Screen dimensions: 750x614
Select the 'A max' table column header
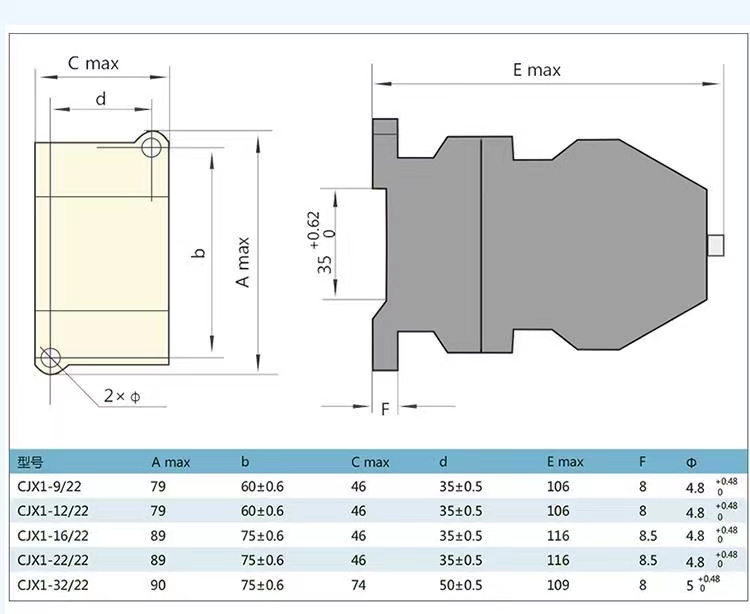(170, 462)
